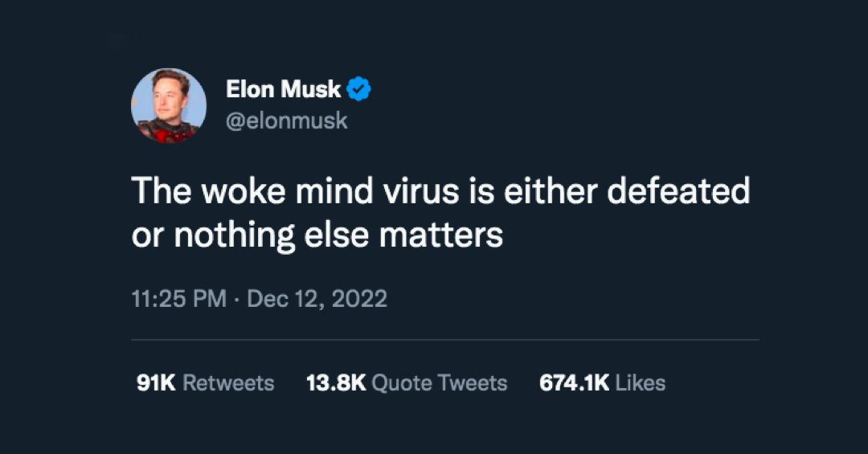Click the 674.1K likes count number
This screenshot has height=454, width=868.
pyautogui.click(x=575, y=383)
